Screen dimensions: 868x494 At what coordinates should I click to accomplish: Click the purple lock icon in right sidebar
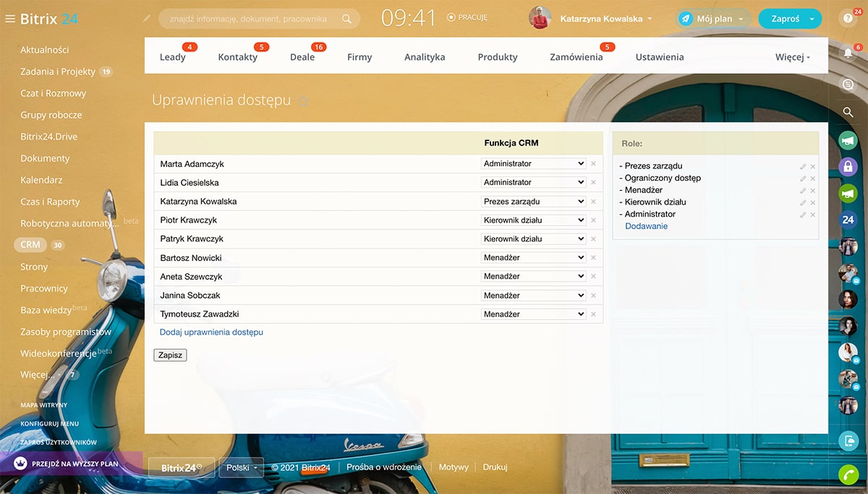pyautogui.click(x=848, y=167)
